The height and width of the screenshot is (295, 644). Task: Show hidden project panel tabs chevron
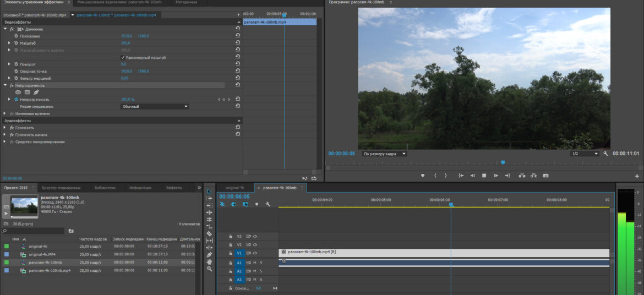(199, 187)
